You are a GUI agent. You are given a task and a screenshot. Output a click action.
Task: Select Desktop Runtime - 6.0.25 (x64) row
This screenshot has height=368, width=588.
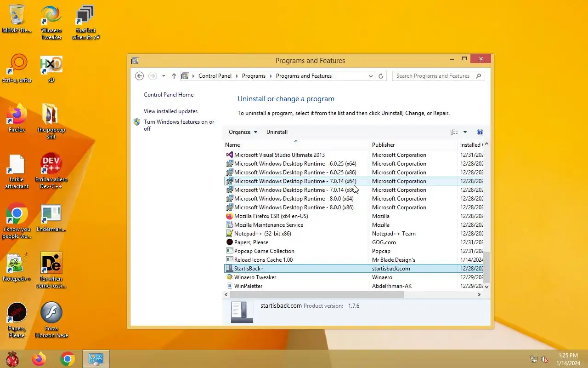353,164
